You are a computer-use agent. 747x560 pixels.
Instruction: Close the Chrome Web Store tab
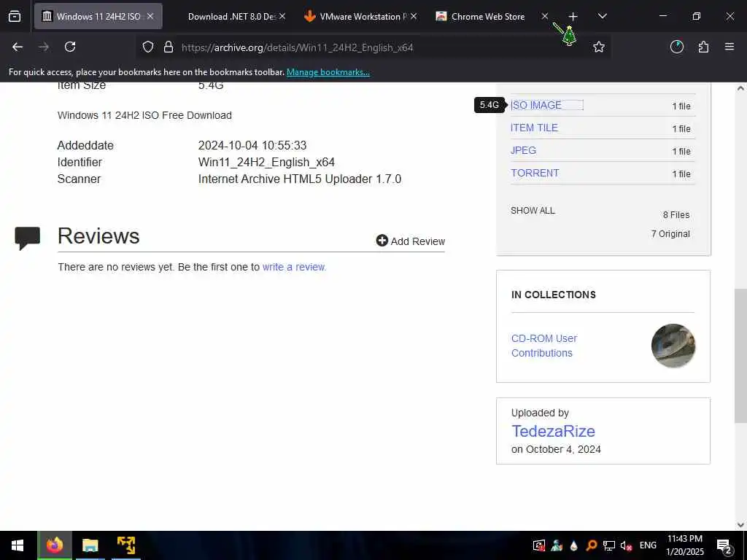(545, 16)
